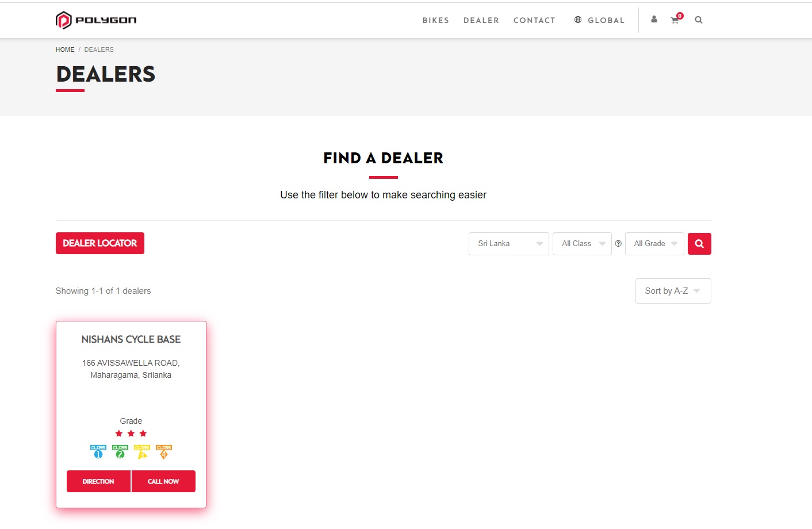Screen dimensions: 812x529
Task: Click the red star grade rating
Action: point(131,434)
